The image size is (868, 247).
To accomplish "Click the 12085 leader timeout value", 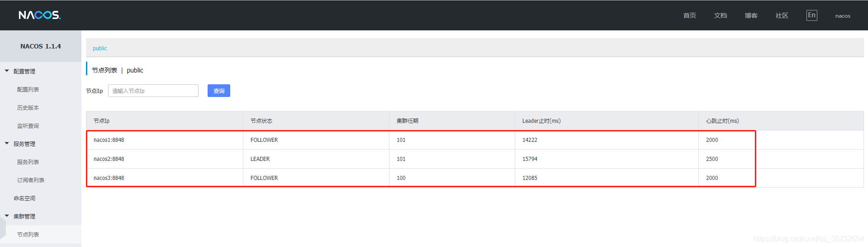I will pos(530,178).
